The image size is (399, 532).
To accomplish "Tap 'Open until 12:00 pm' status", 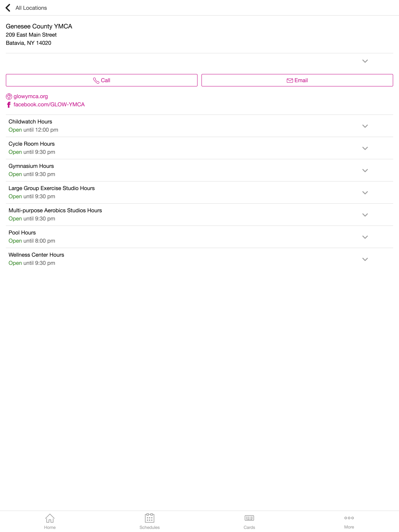I will [34, 130].
